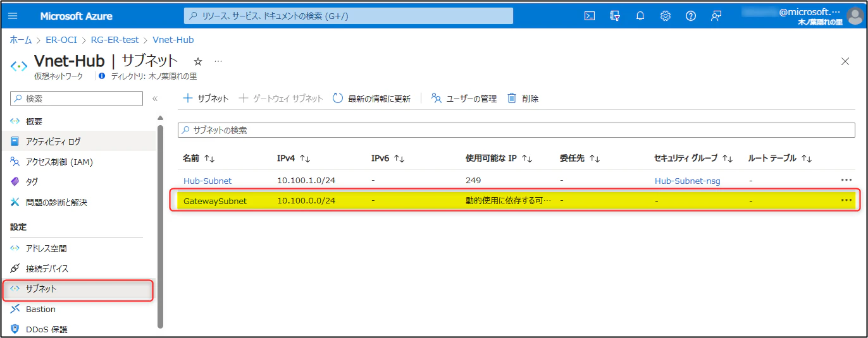Sort by セキュリティ グループ column
The width and height of the screenshot is (868, 338).
[693, 158]
